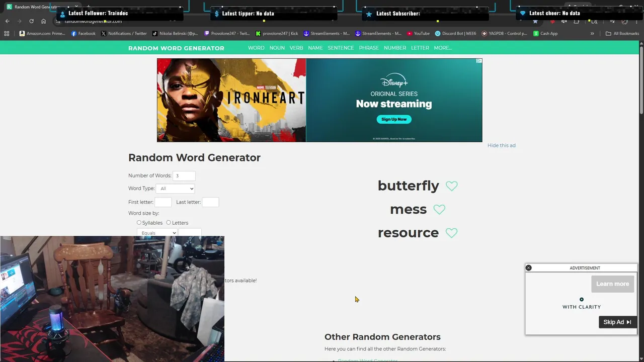644x362 pixels.
Task: Open Notifications / Twitter bookmark
Action: (124, 34)
